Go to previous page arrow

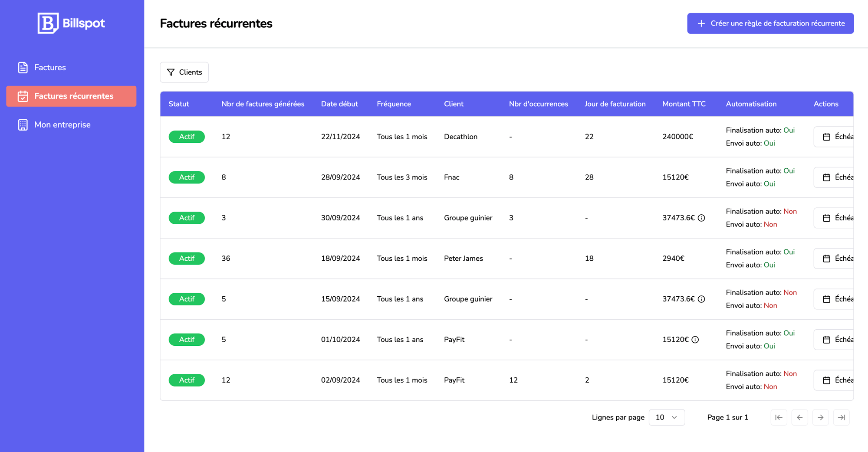799,417
